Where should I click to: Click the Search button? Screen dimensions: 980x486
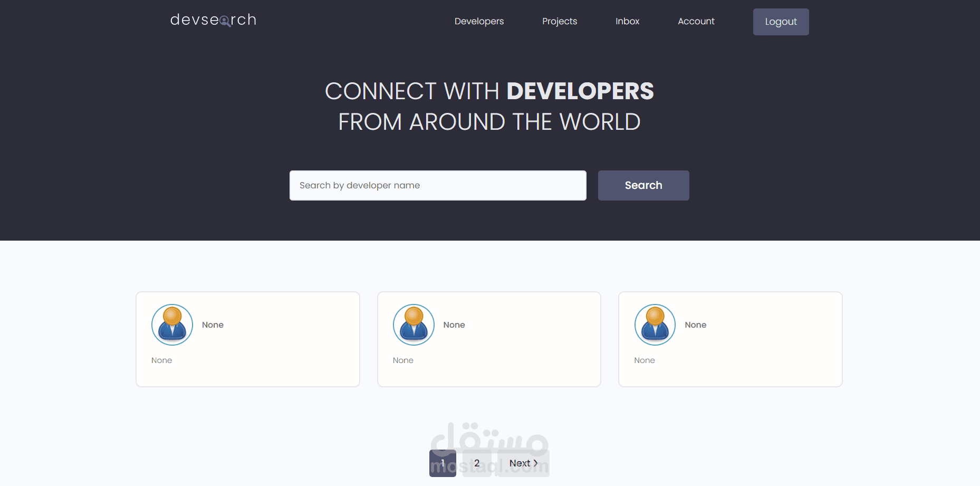point(643,185)
